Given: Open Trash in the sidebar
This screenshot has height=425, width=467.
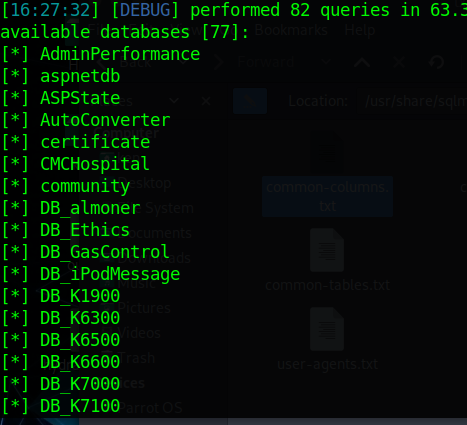Looking at the screenshot, I should (136, 358).
